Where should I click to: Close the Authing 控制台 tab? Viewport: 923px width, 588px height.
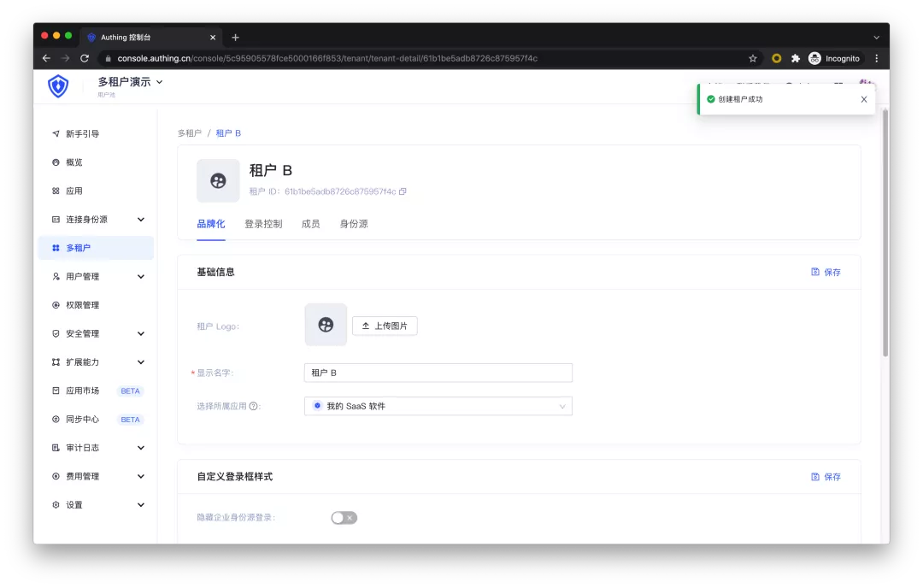[213, 37]
